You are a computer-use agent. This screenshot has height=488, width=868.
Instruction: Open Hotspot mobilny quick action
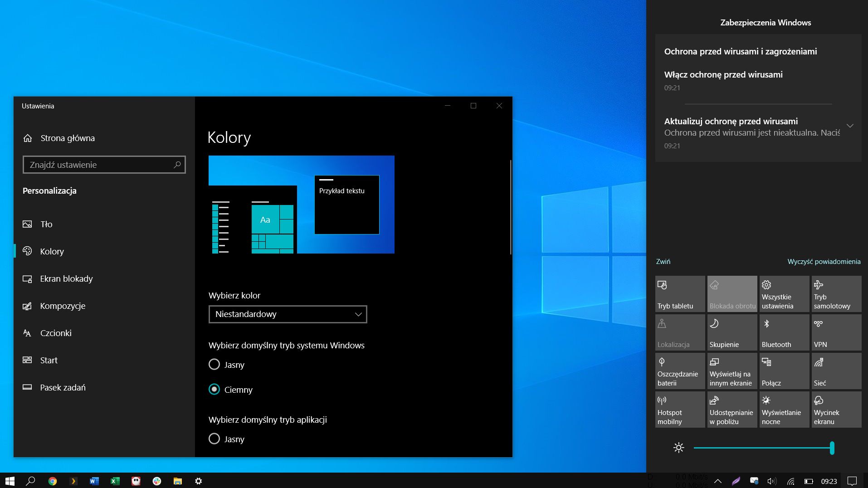click(680, 409)
